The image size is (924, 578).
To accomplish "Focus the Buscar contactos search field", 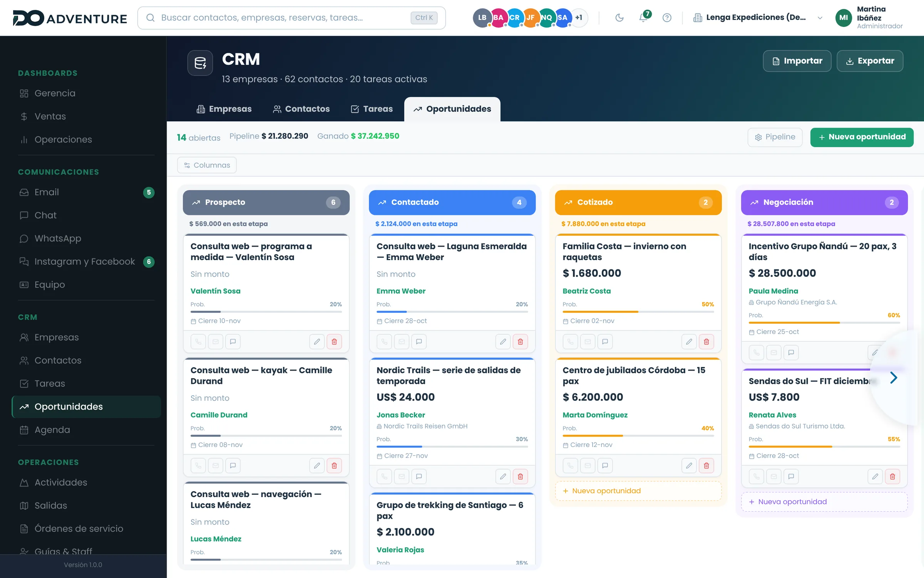I will [291, 18].
